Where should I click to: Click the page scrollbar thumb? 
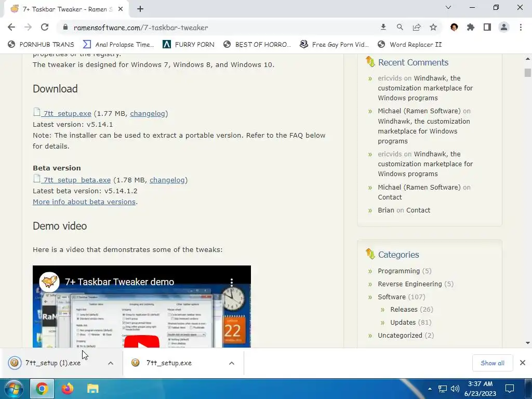(528, 73)
